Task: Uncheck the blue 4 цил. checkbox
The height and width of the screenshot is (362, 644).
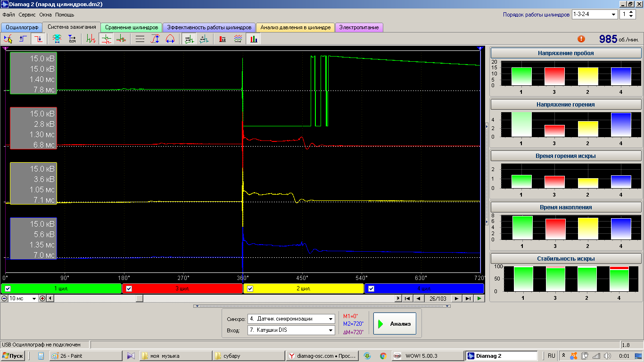Action: [x=371, y=288]
